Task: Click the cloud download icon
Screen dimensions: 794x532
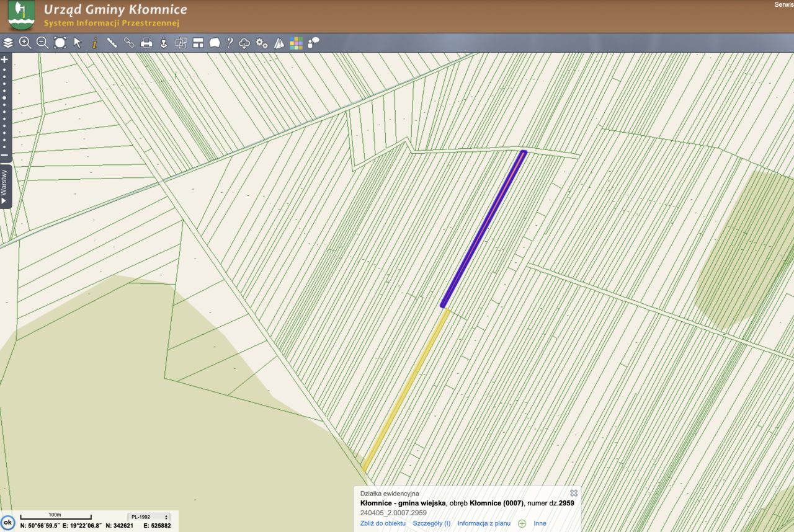Action: click(244, 43)
